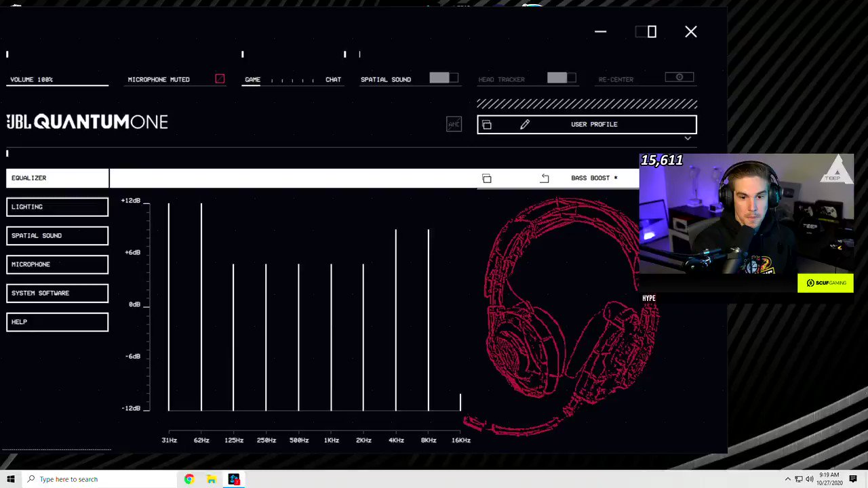
Task: Adjust the 500Hz equalizer band bar
Action: click(x=298, y=338)
